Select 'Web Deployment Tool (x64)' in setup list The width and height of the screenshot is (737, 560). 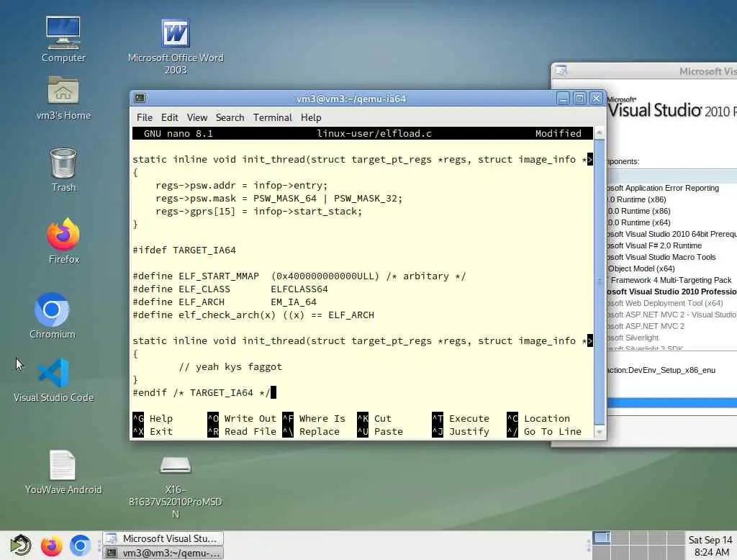point(666,303)
